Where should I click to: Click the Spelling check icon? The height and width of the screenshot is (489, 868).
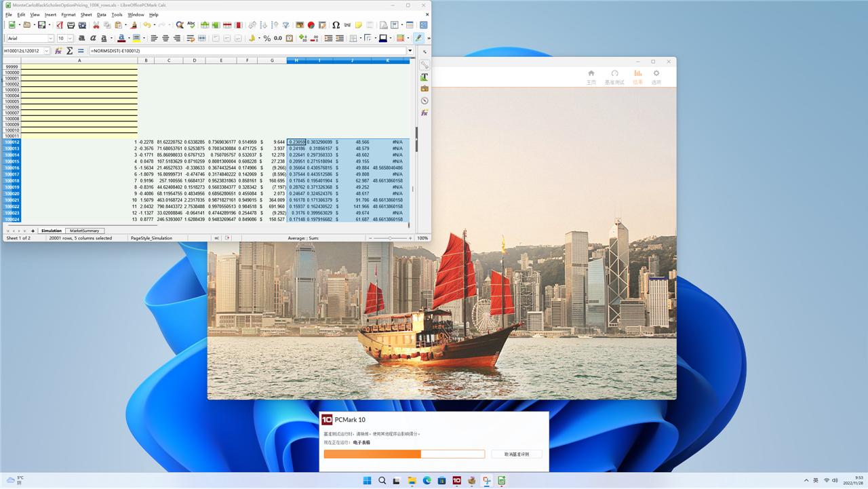pyautogui.click(x=191, y=25)
